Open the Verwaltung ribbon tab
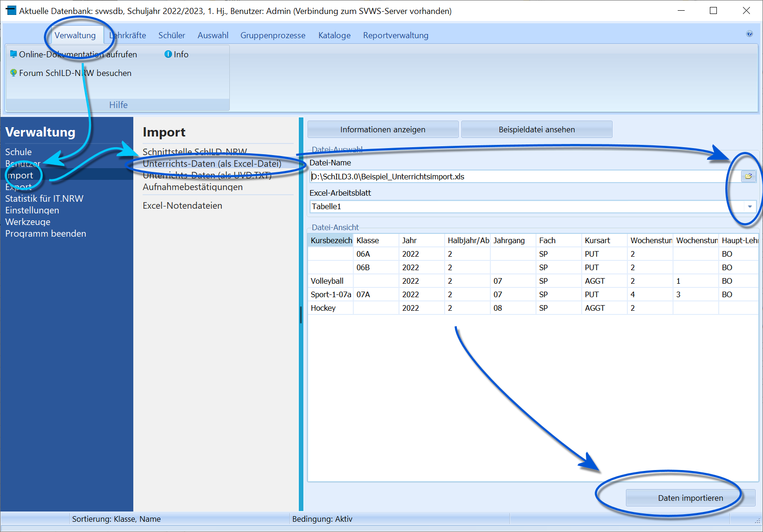This screenshot has width=763, height=532. (75, 35)
